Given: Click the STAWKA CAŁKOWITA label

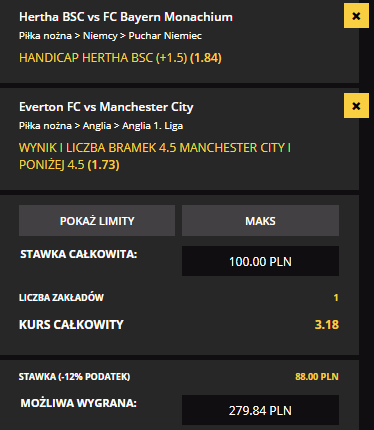Looking at the screenshot, I should (x=79, y=254).
